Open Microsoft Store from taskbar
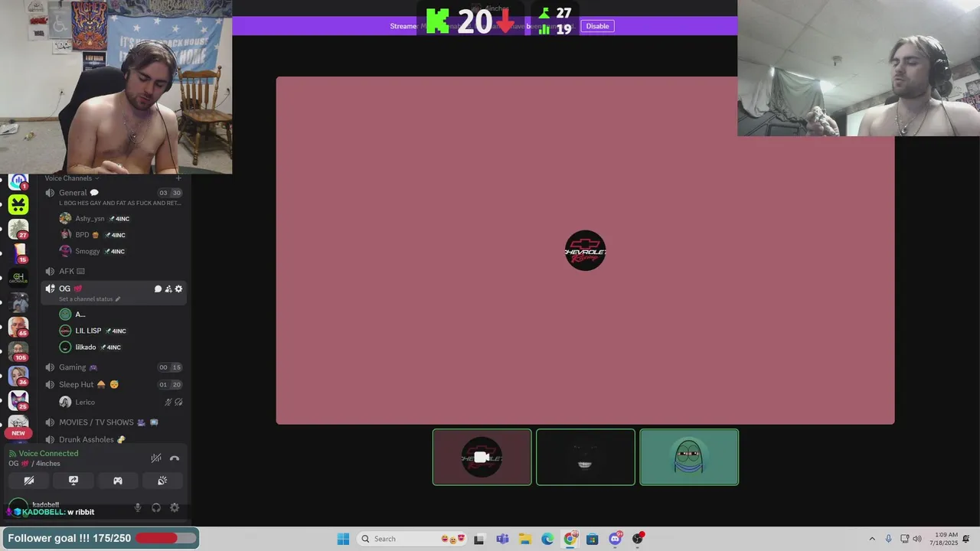The height and width of the screenshot is (551, 980). (x=592, y=539)
